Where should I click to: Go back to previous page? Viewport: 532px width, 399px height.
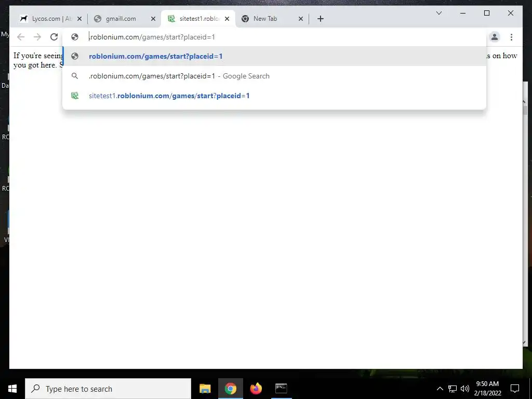click(x=21, y=37)
